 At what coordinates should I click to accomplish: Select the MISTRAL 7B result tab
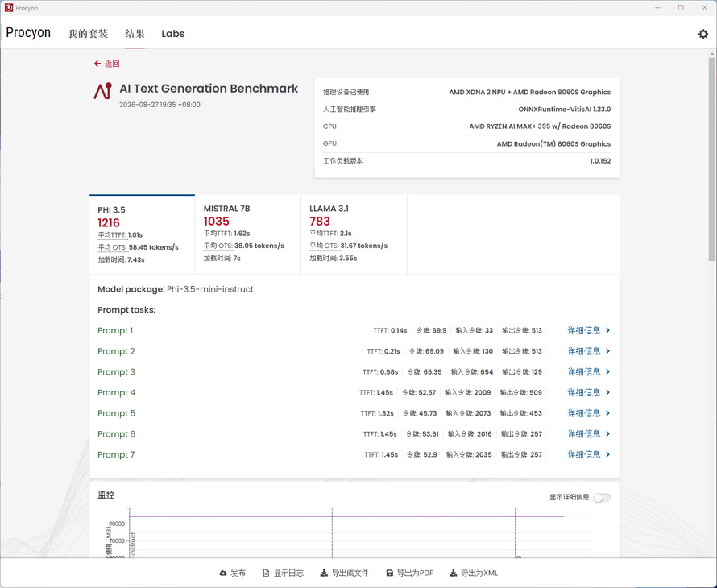click(x=248, y=234)
